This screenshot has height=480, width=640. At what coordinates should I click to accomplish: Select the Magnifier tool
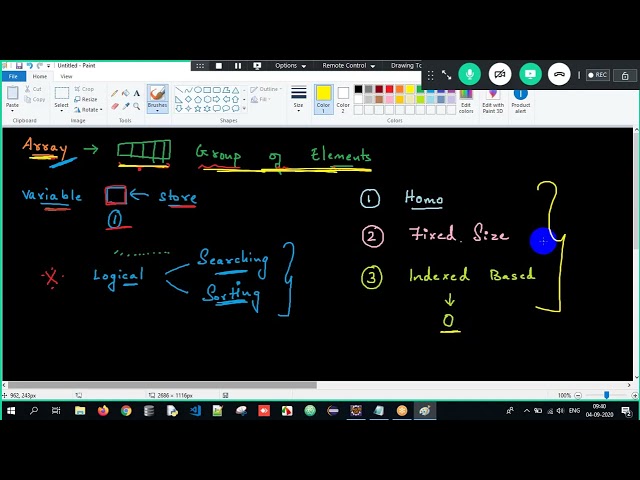click(x=137, y=106)
